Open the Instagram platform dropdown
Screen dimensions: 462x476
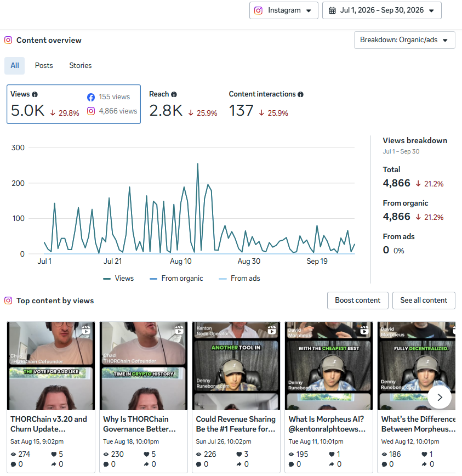pyautogui.click(x=284, y=10)
